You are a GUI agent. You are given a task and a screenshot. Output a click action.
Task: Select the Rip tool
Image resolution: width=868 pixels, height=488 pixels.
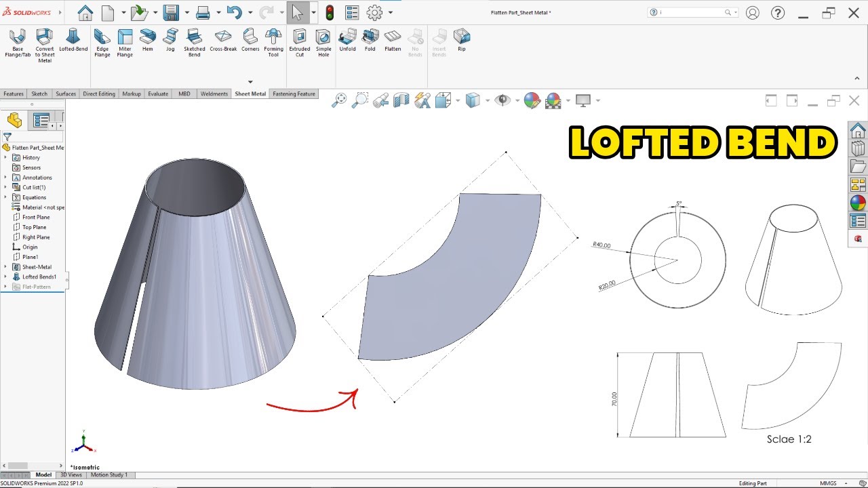[462, 41]
